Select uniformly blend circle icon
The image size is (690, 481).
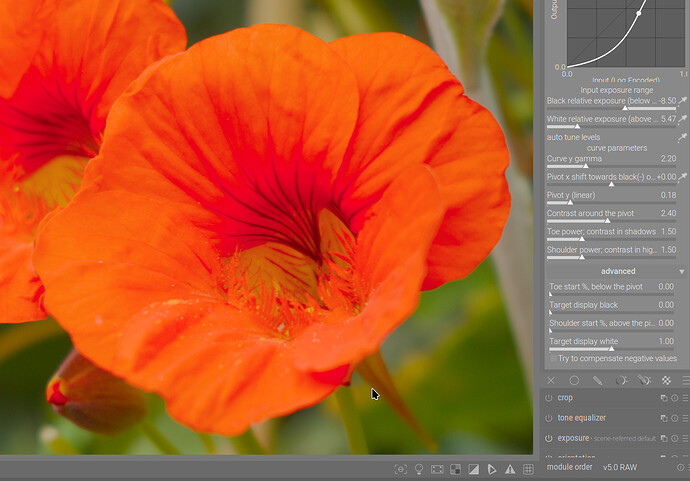coord(574,380)
